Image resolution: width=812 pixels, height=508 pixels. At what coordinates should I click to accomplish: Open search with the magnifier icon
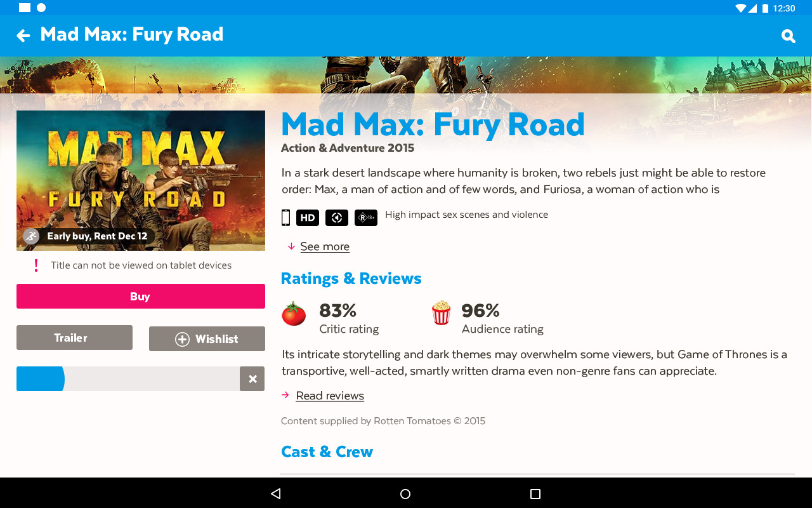788,36
